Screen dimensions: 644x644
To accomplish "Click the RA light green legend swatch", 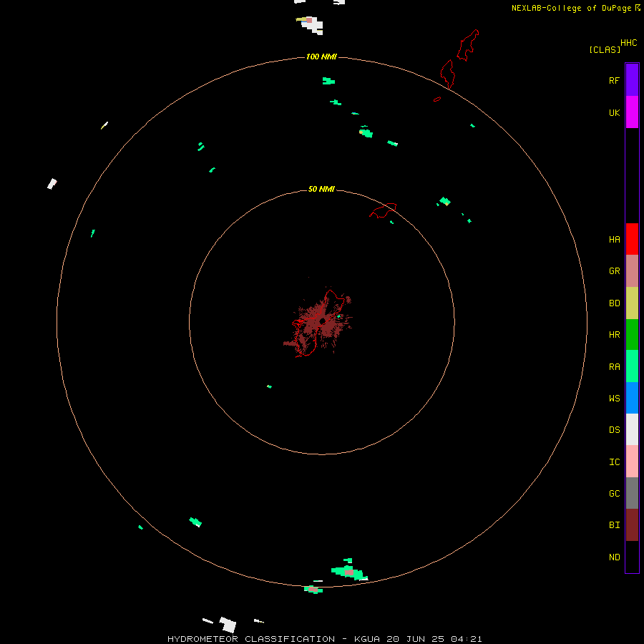I will pyautogui.click(x=632, y=366).
